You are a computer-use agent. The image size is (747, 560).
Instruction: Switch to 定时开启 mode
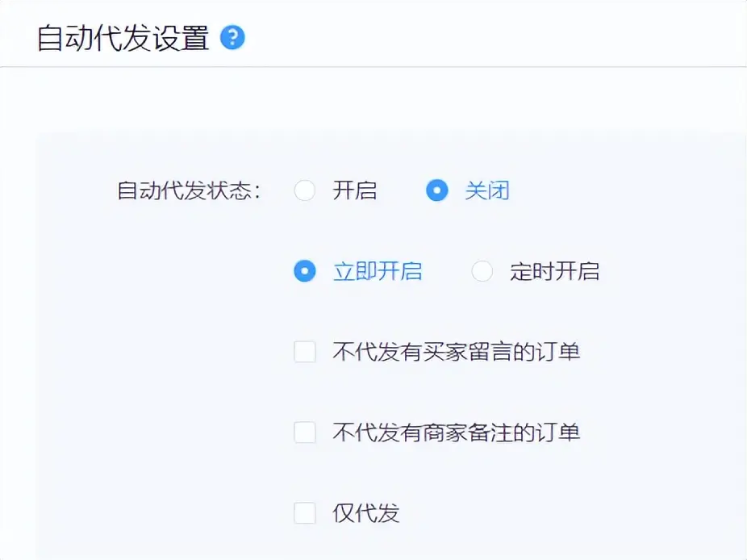pos(482,271)
